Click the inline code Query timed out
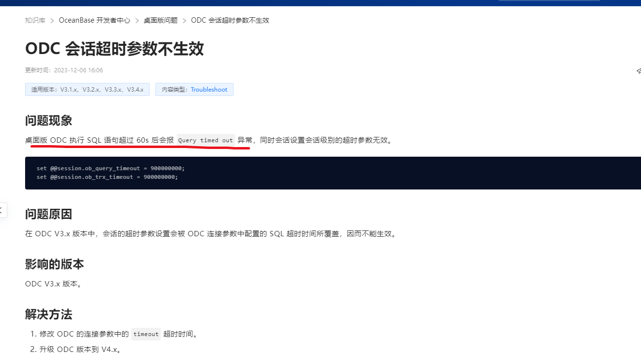The height and width of the screenshot is (364, 641). (206, 140)
